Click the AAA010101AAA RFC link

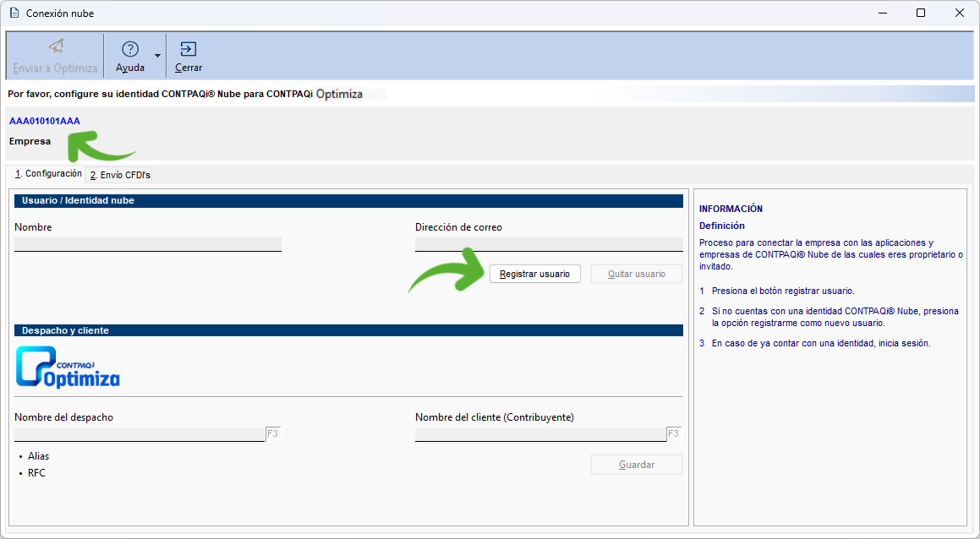point(45,121)
